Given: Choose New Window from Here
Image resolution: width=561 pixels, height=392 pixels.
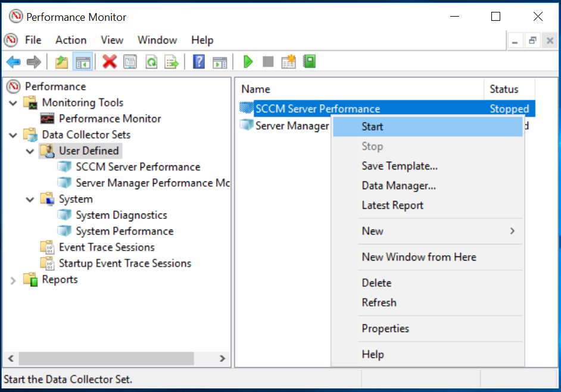Looking at the screenshot, I should [428, 257].
